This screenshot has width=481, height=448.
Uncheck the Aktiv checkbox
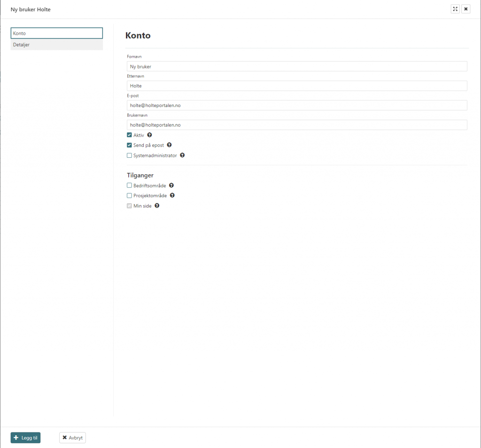pos(130,135)
